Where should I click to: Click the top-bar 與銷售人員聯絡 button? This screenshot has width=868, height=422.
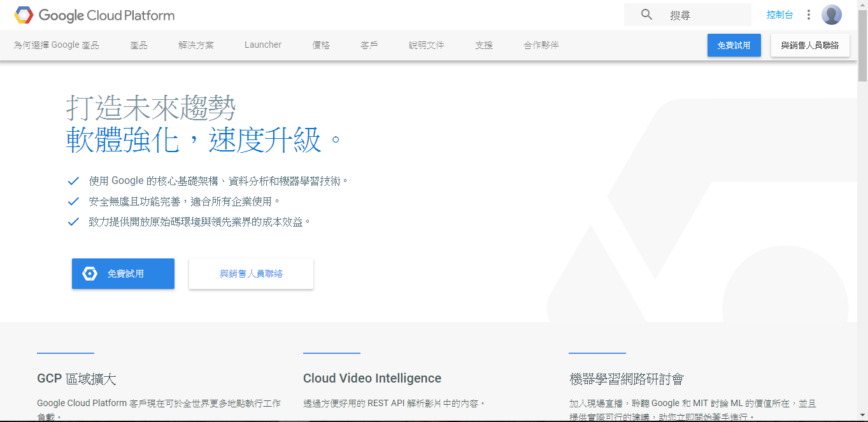coord(810,45)
